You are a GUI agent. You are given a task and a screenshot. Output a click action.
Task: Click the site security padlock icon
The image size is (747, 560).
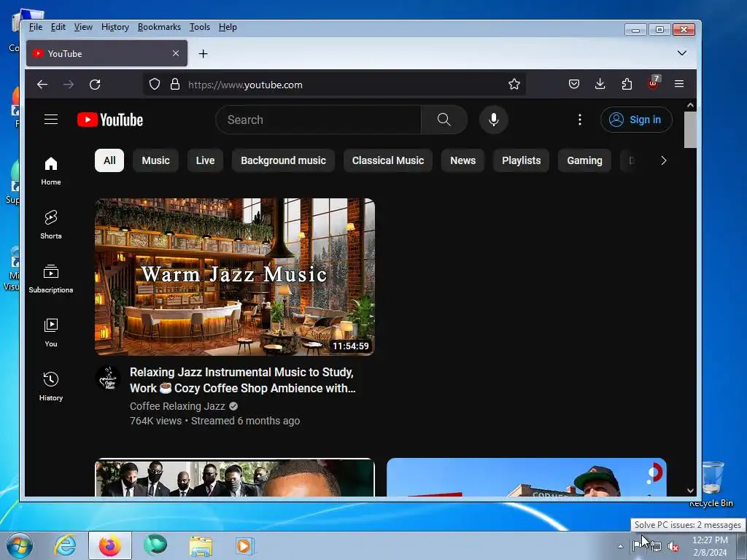175,85
